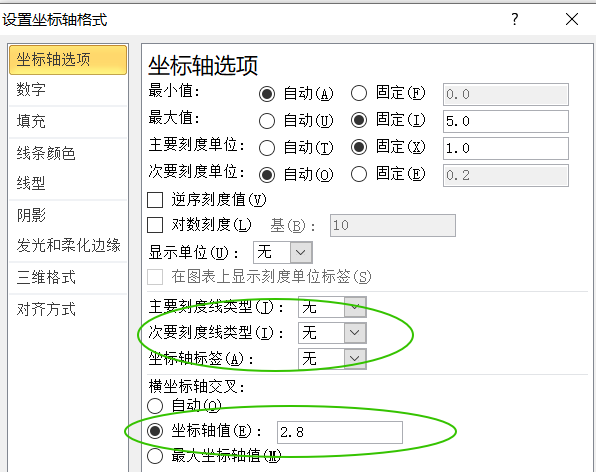
Task: Click the 主要刻度单位 field showing 1.0
Action: pos(506,148)
